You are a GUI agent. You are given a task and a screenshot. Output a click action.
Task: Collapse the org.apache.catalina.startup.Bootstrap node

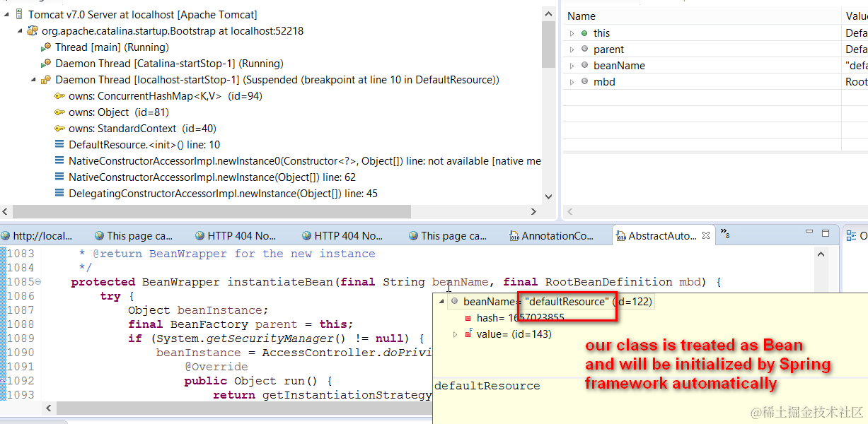[20, 30]
